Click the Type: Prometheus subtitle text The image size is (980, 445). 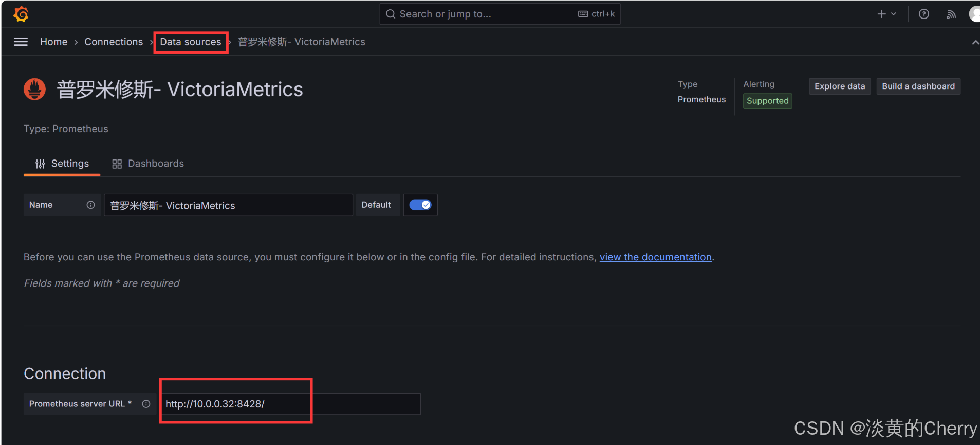point(66,129)
